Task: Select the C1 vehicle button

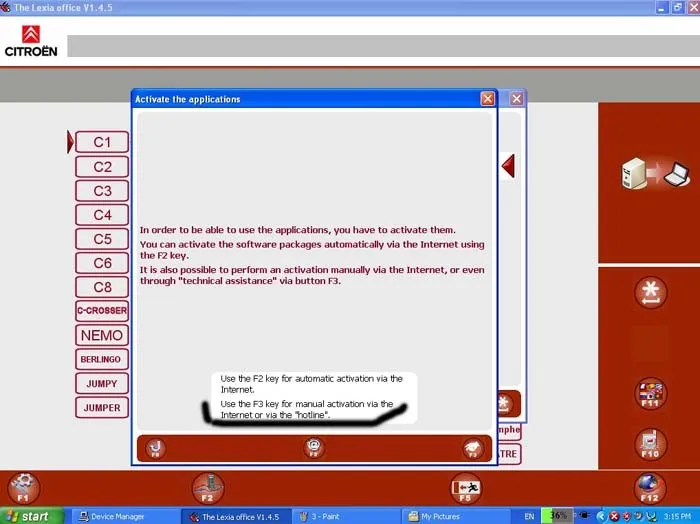Action: (x=102, y=142)
